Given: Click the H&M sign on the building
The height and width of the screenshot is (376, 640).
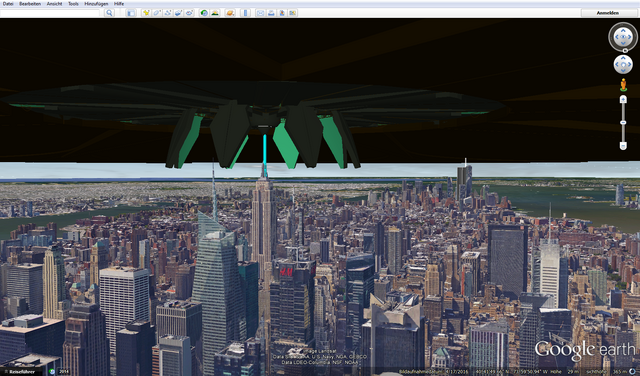Looking at the screenshot, I should [x=286, y=271].
